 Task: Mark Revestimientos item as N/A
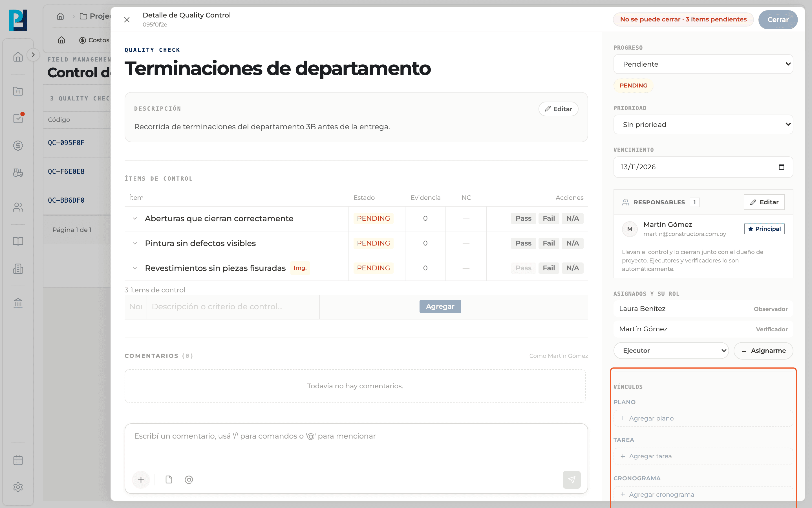click(573, 268)
